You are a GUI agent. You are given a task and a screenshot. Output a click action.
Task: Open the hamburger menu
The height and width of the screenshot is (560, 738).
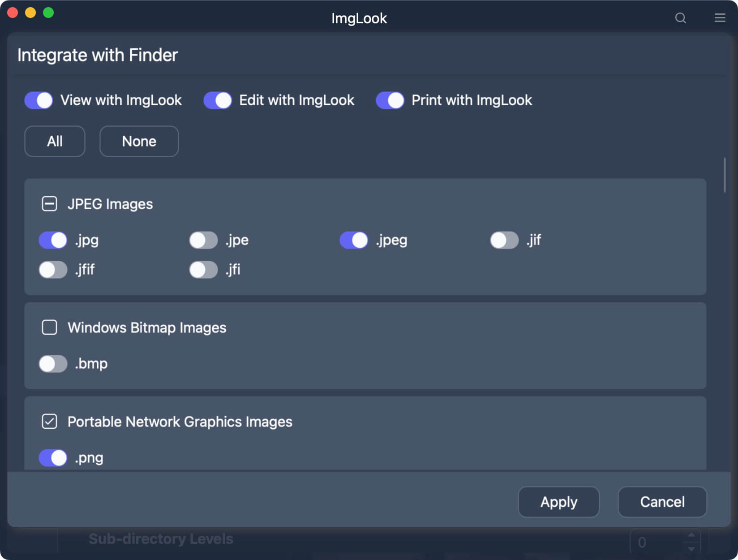(x=720, y=18)
